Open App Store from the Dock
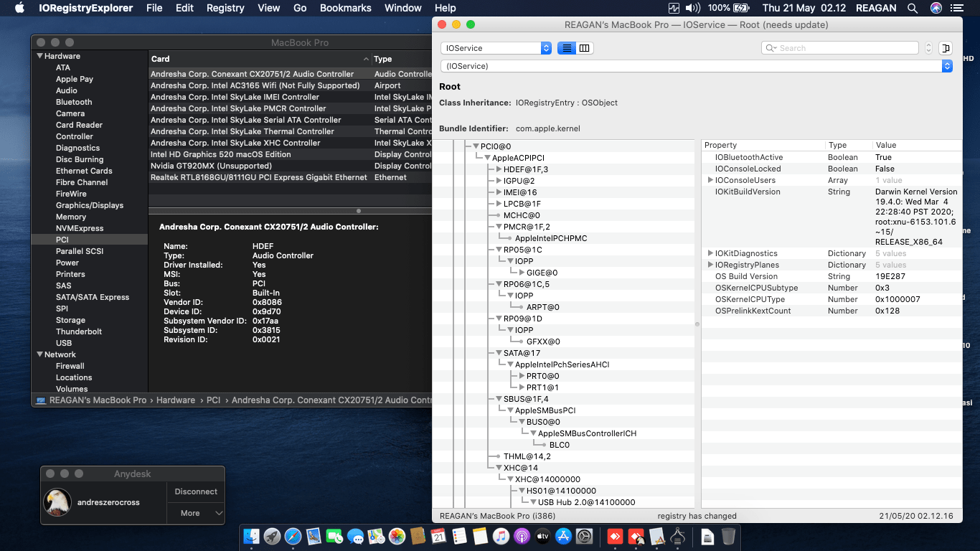The width and height of the screenshot is (980, 551). pos(563,536)
